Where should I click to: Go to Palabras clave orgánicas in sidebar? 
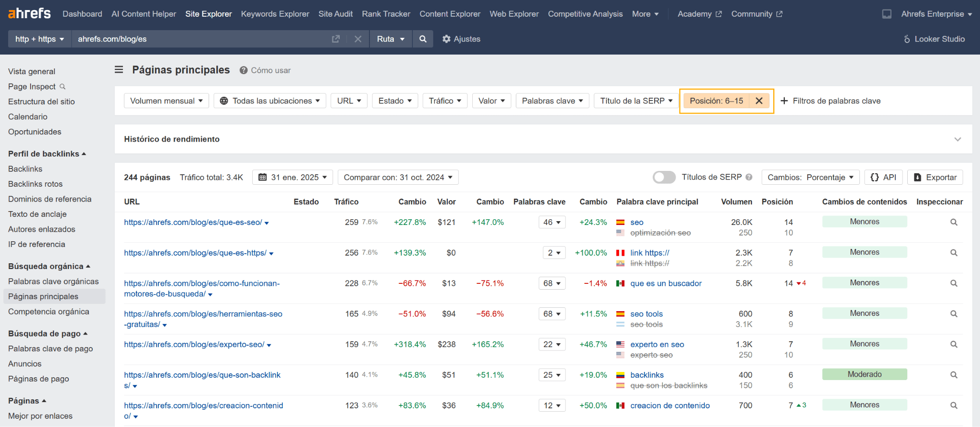[53, 281]
